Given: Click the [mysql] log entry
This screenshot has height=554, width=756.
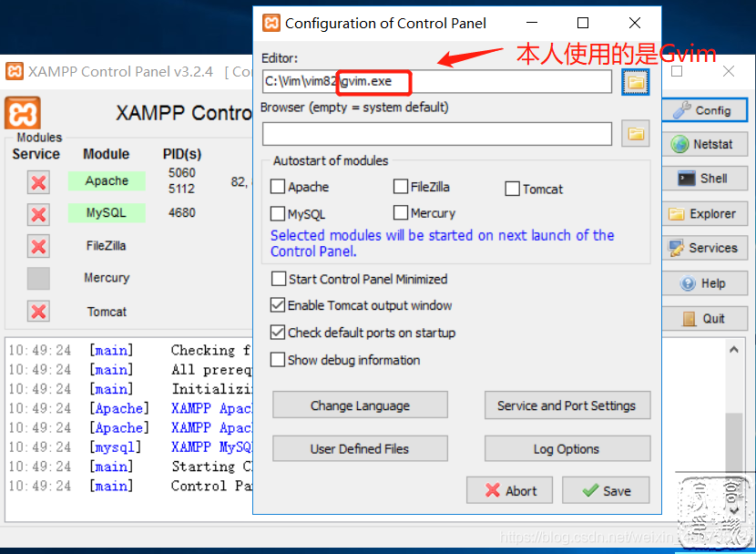Looking at the screenshot, I should (x=116, y=447).
